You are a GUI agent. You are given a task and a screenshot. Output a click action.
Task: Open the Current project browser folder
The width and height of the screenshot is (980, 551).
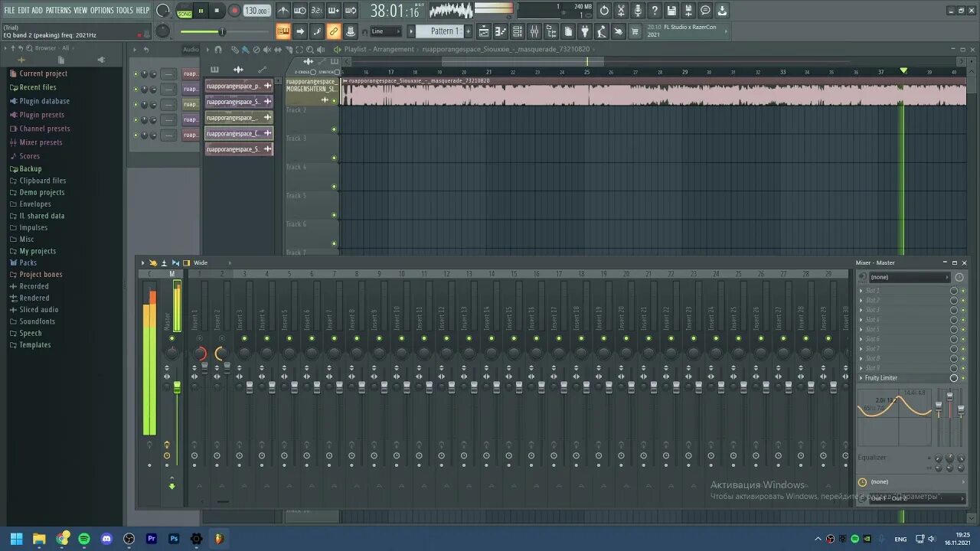(43, 73)
